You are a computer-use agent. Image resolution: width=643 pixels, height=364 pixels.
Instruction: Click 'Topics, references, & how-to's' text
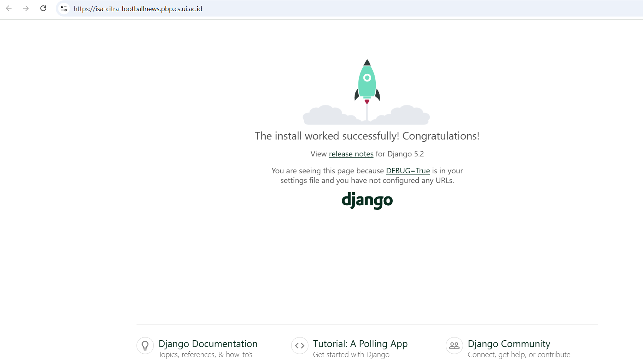coord(205,355)
